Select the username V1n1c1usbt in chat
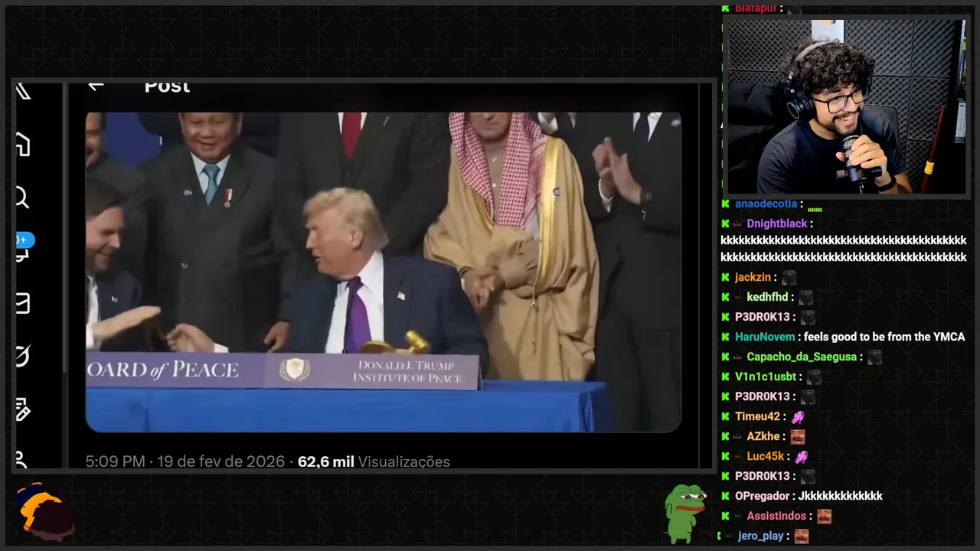 click(766, 377)
